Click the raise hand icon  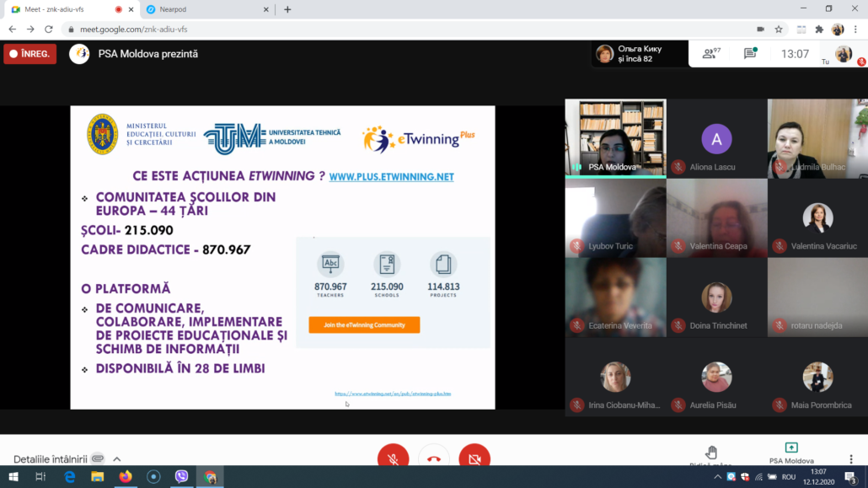tap(711, 453)
